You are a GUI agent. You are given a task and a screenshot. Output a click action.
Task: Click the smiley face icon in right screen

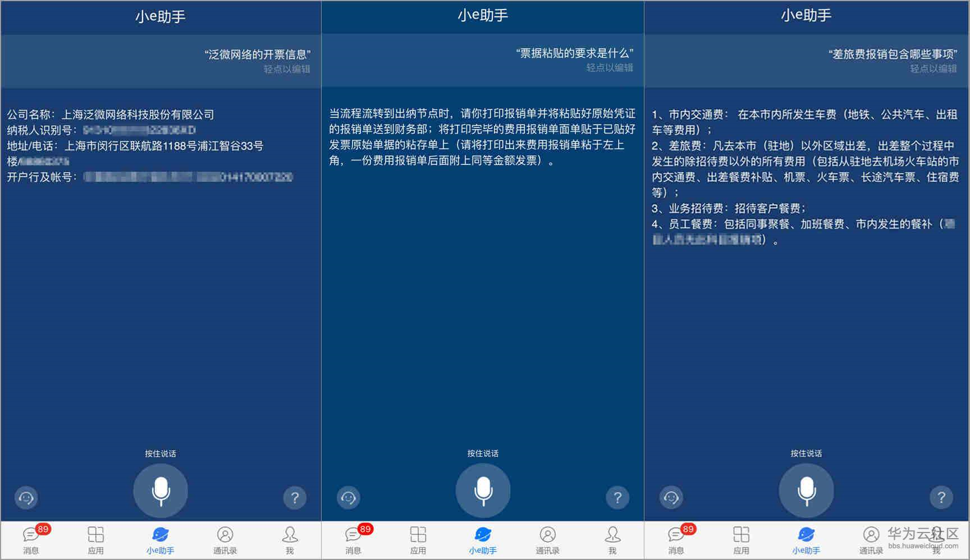[x=671, y=497]
